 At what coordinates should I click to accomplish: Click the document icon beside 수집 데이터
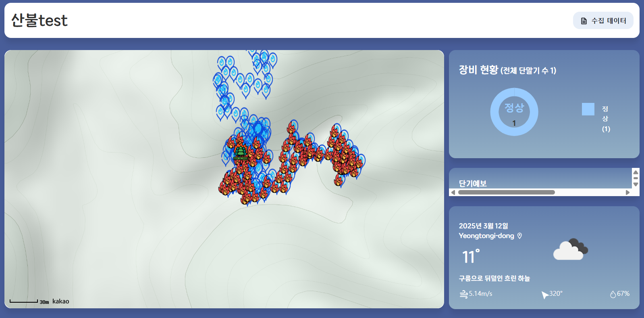pyautogui.click(x=584, y=21)
